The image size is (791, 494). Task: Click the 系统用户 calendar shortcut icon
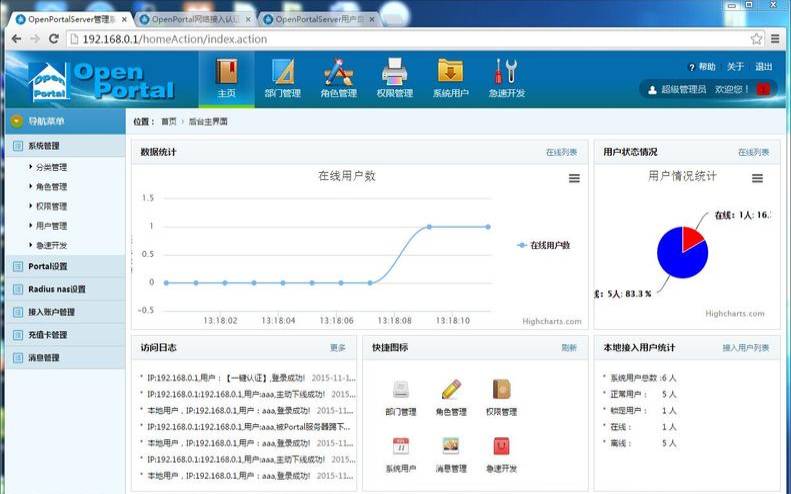[x=401, y=445]
